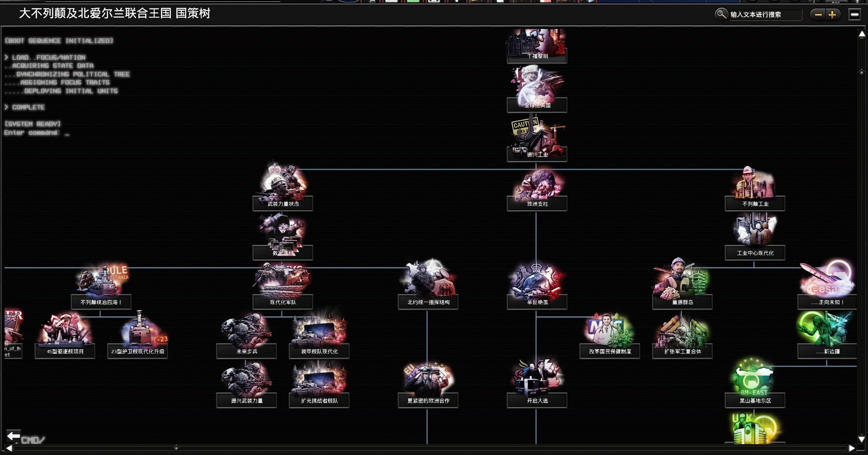Screen dimensions: 868x455
Task: Open the 振兴工业 focus with caution sign
Action: 537,138
